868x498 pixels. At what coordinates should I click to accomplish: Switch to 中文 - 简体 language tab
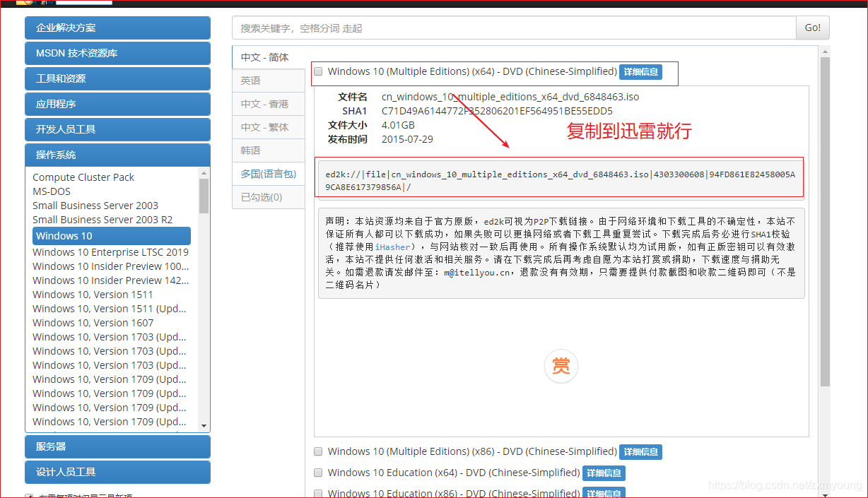pos(268,57)
